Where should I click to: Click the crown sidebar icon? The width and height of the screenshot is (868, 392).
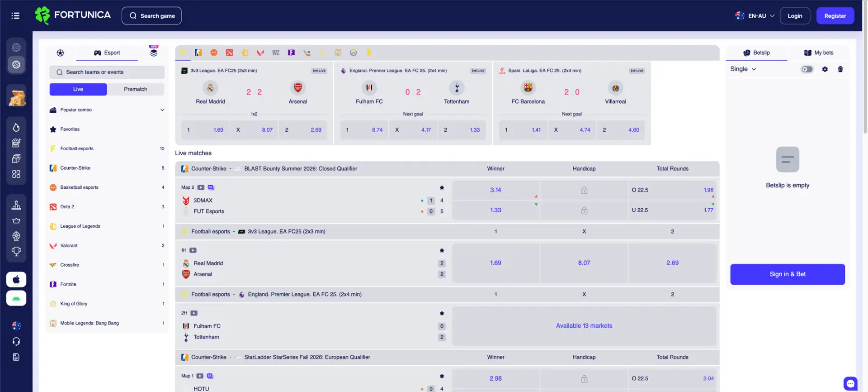[x=16, y=220]
